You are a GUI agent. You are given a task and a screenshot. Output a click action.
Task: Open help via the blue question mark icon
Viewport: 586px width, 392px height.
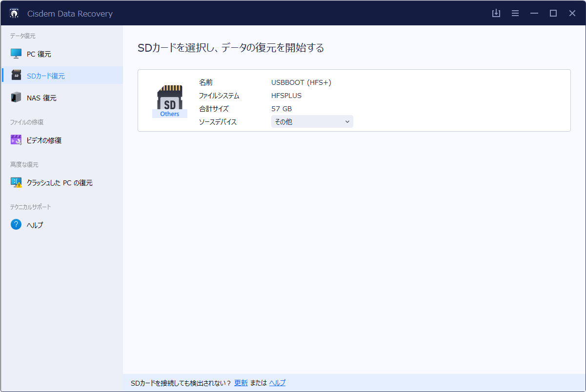pyautogui.click(x=16, y=225)
